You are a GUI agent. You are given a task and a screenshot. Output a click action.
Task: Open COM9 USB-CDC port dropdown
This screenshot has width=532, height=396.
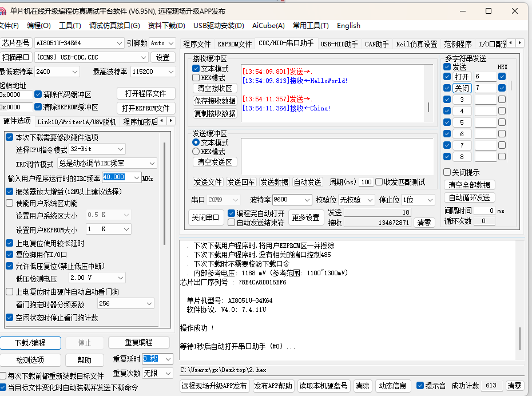(x=144, y=57)
